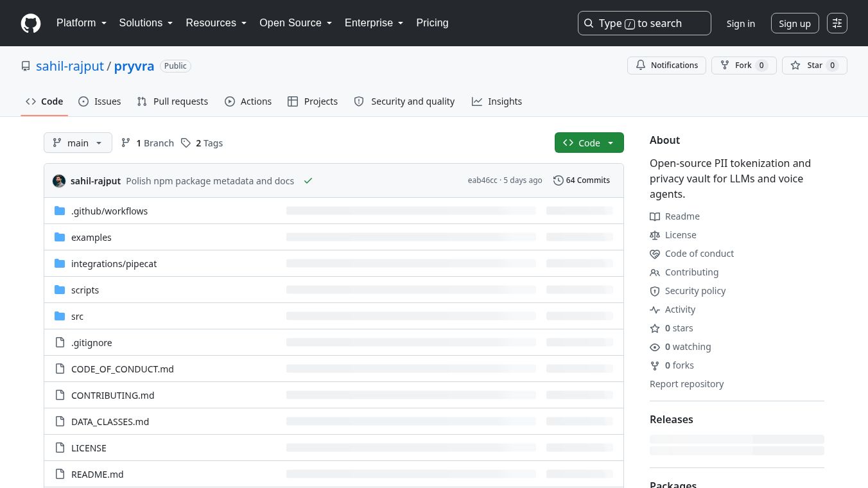
Task: Click the heart icon by Code of conduct
Action: tap(655, 254)
